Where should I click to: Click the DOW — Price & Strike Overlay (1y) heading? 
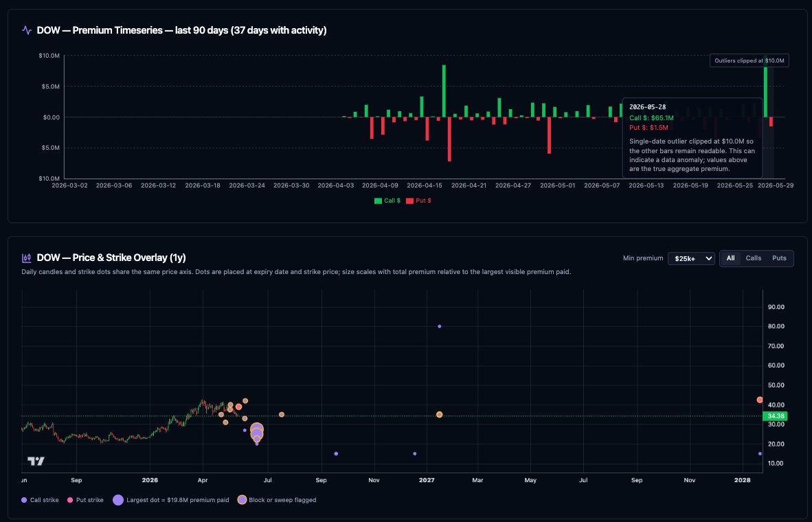point(111,258)
